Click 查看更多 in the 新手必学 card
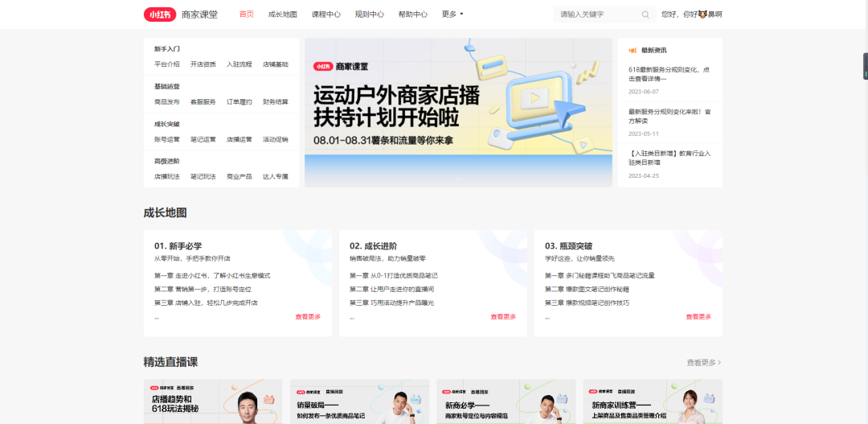The width and height of the screenshot is (868, 424). [x=308, y=317]
